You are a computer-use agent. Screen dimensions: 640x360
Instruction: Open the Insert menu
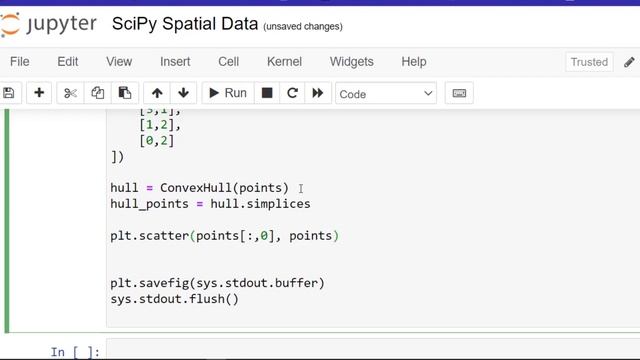coord(175,62)
